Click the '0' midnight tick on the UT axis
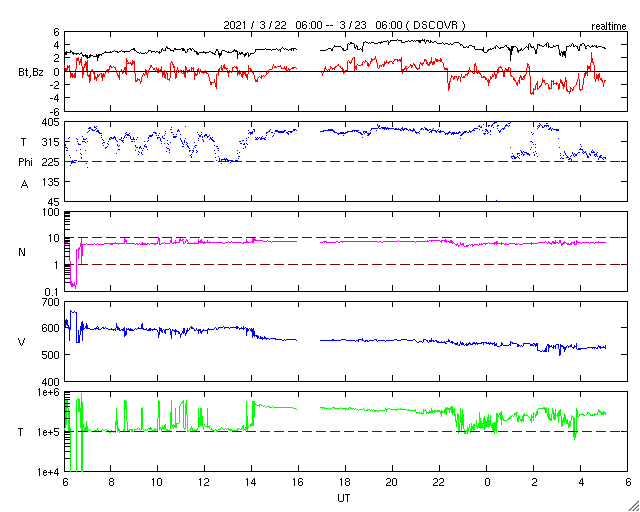This screenshot has height=512, width=640. pyautogui.click(x=487, y=482)
